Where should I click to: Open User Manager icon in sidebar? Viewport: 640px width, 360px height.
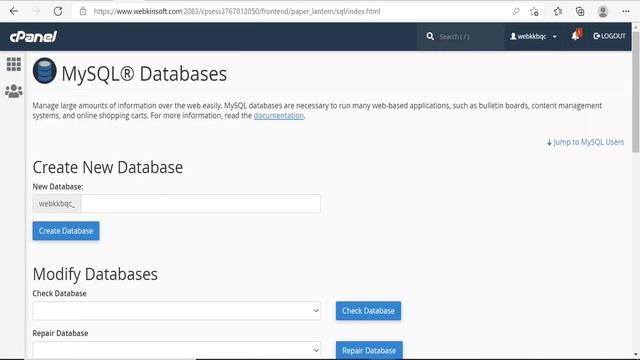click(x=14, y=91)
